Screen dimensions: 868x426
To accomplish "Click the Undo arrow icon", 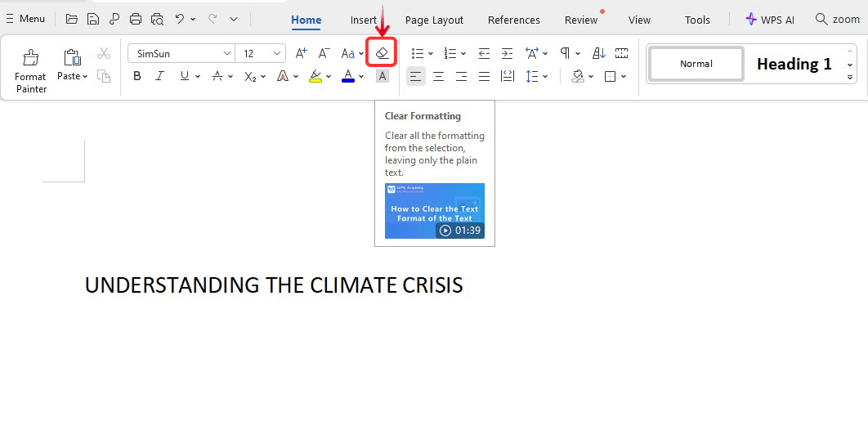I will coord(179,19).
